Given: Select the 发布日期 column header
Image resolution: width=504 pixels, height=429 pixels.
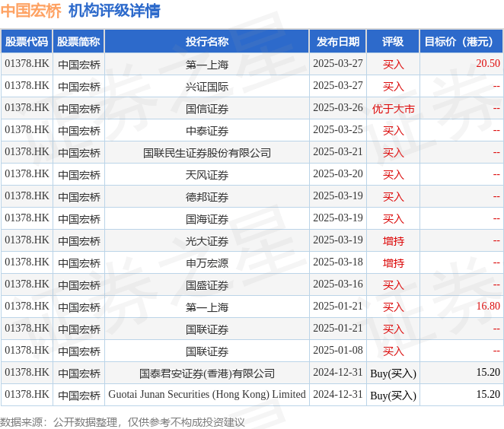Looking at the screenshot, I should click(338, 41).
